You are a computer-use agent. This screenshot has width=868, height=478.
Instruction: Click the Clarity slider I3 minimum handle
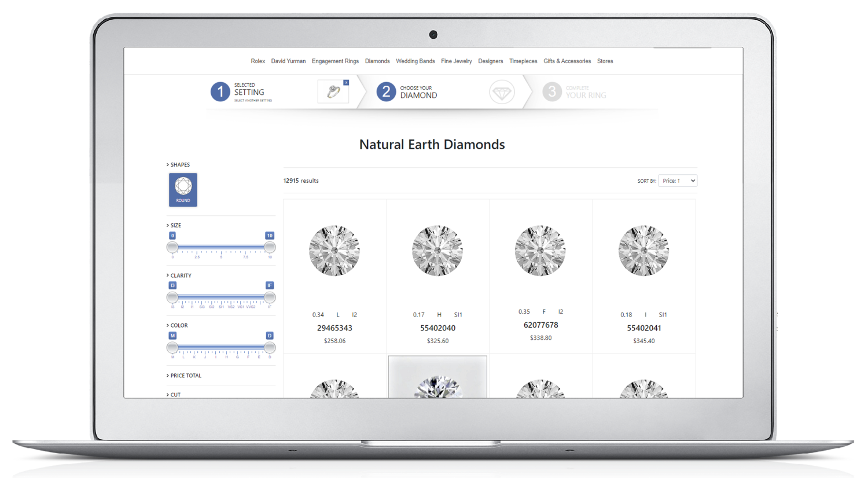[172, 297]
